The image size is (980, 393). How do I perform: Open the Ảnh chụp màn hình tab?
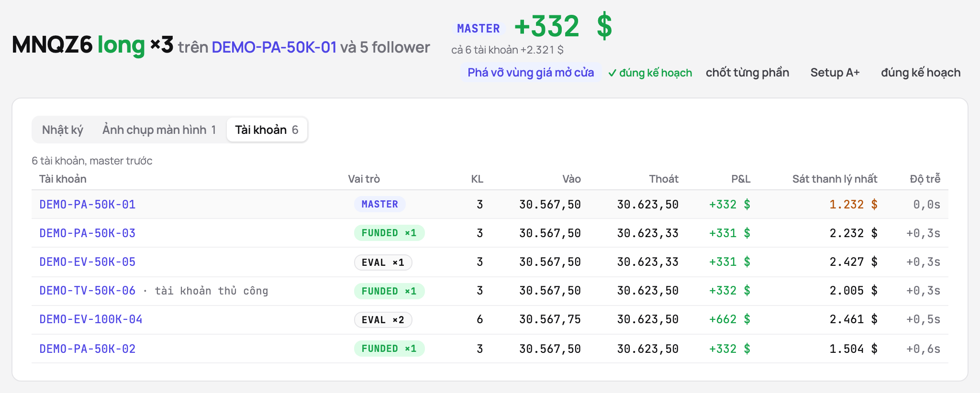(159, 130)
